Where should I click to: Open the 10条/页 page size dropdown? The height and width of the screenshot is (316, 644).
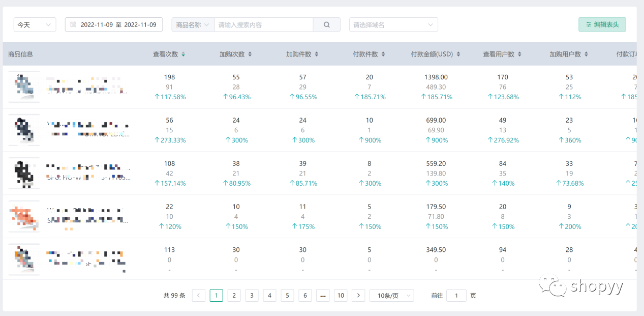(391, 296)
